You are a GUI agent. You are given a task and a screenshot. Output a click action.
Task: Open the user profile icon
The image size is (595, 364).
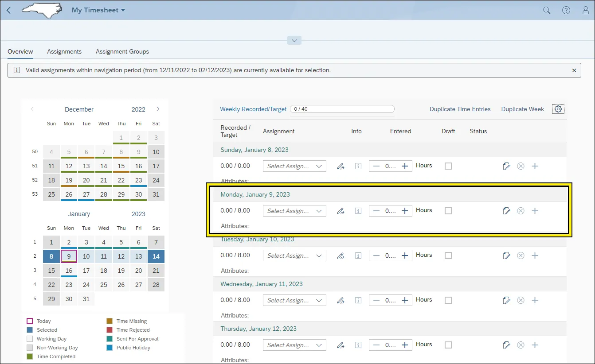pyautogui.click(x=586, y=10)
